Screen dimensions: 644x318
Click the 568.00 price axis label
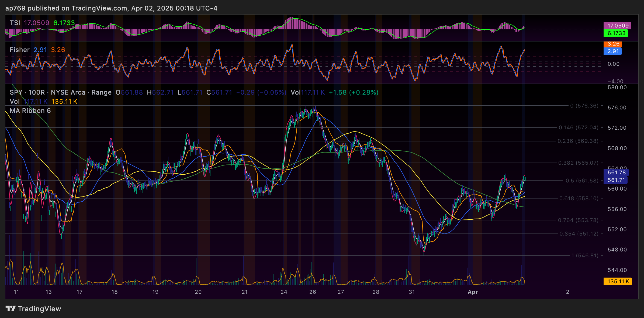click(x=617, y=148)
